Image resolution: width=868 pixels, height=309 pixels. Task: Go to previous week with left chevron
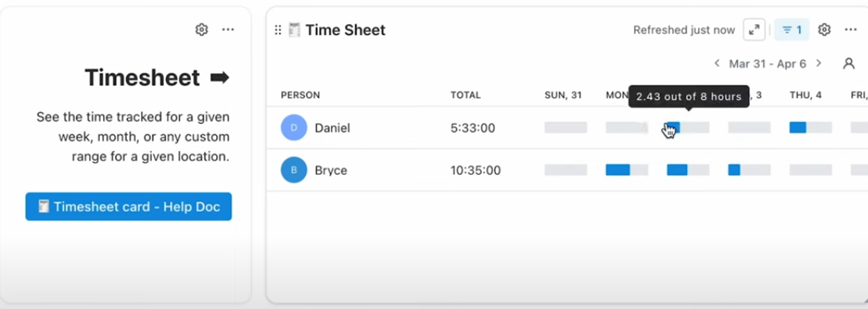pyautogui.click(x=717, y=64)
